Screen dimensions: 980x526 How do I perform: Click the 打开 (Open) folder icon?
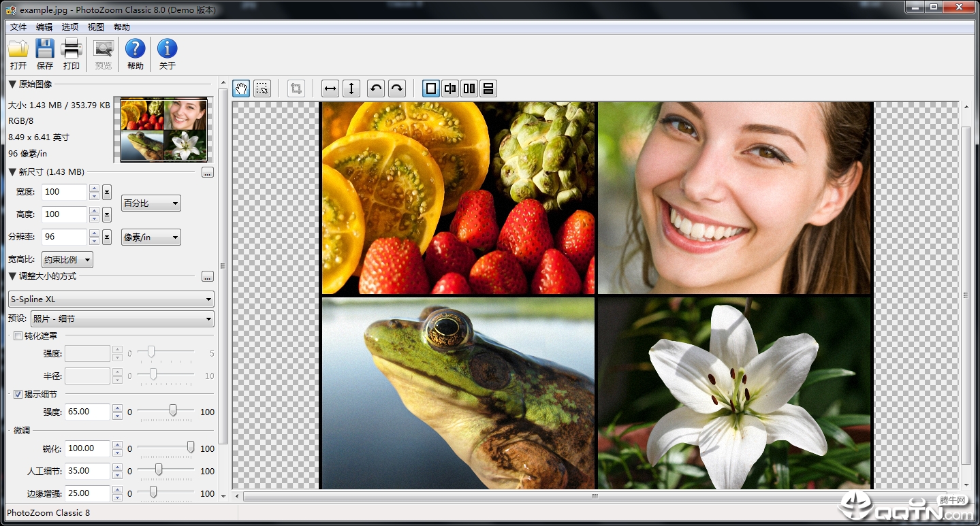(x=18, y=48)
